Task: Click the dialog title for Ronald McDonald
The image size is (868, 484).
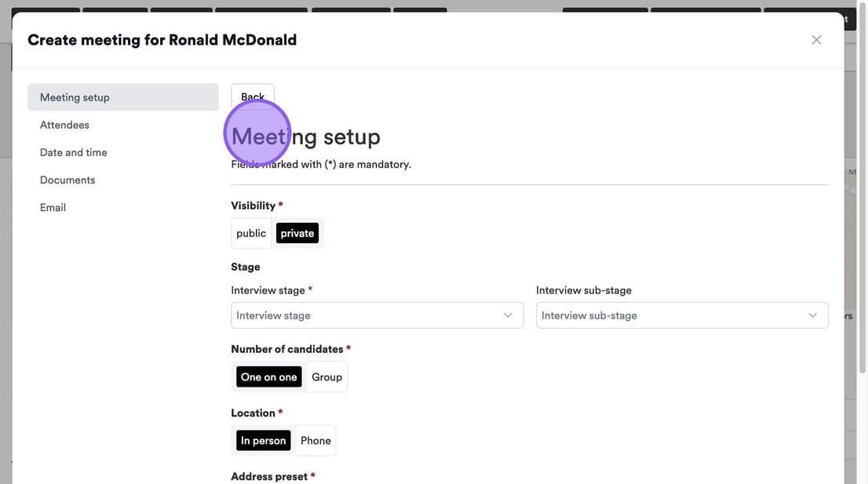Action: [162, 40]
